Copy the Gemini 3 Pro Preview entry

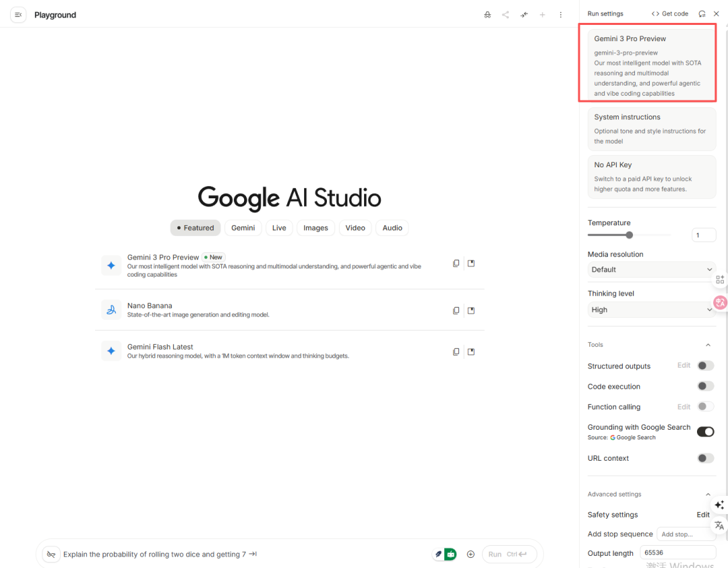tap(456, 263)
